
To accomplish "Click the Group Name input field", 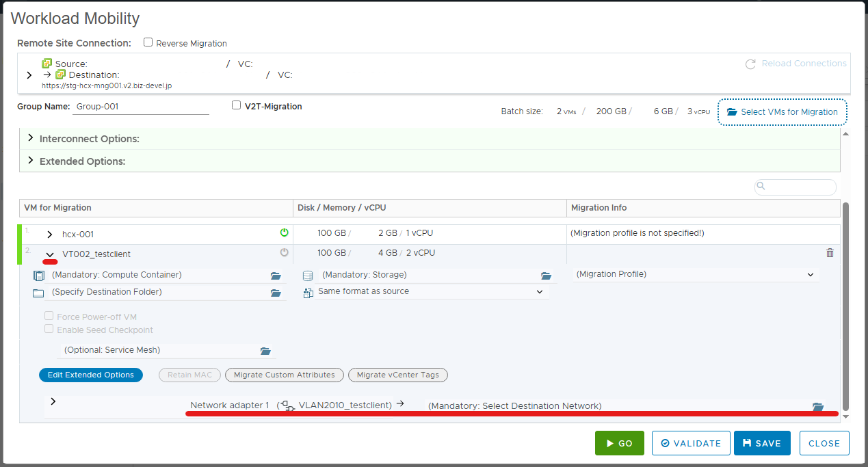I will [x=141, y=107].
